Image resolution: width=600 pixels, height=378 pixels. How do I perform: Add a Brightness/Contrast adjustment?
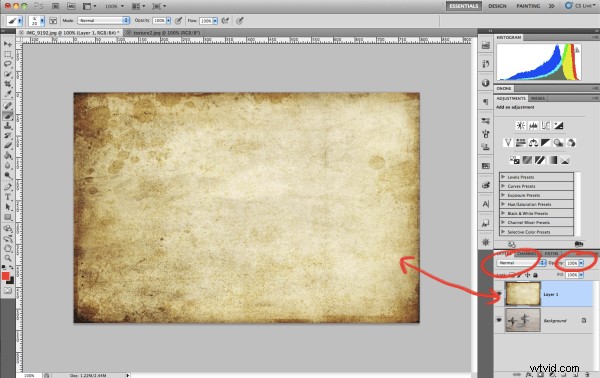coord(520,125)
